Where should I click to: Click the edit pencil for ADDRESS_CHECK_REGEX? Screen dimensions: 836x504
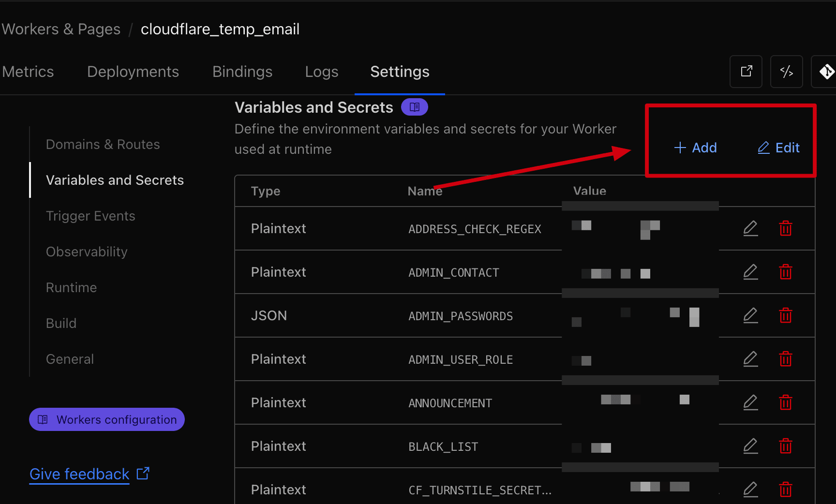pyautogui.click(x=750, y=228)
